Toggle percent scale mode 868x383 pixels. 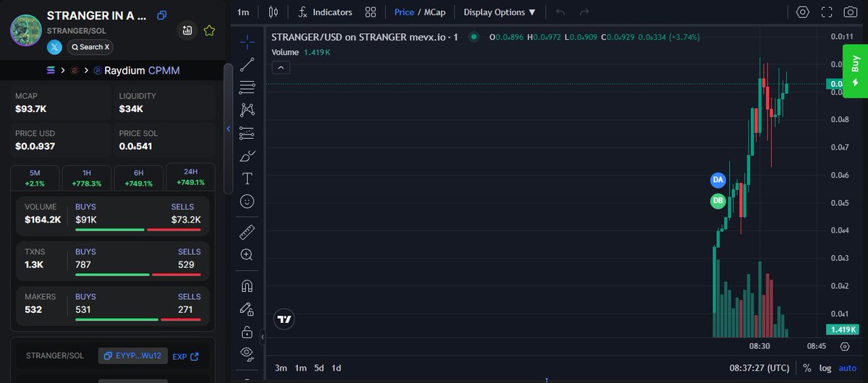[807, 368]
